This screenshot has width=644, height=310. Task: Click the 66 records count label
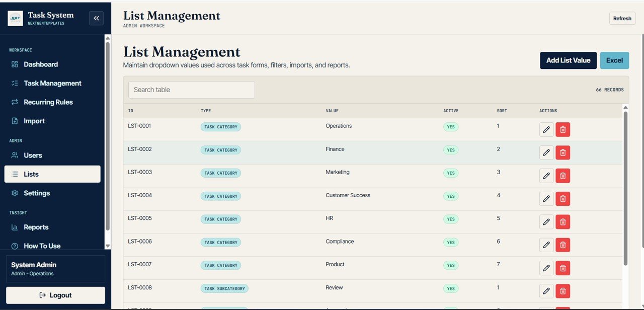(610, 90)
